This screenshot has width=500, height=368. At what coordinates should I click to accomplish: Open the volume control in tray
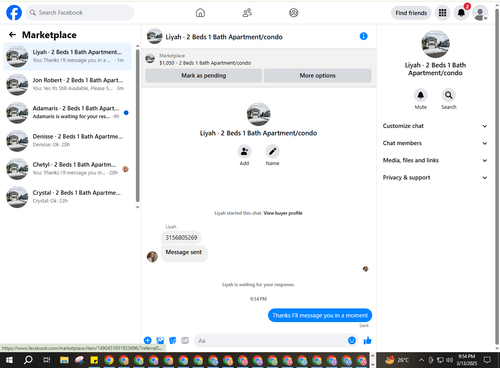pos(449,360)
